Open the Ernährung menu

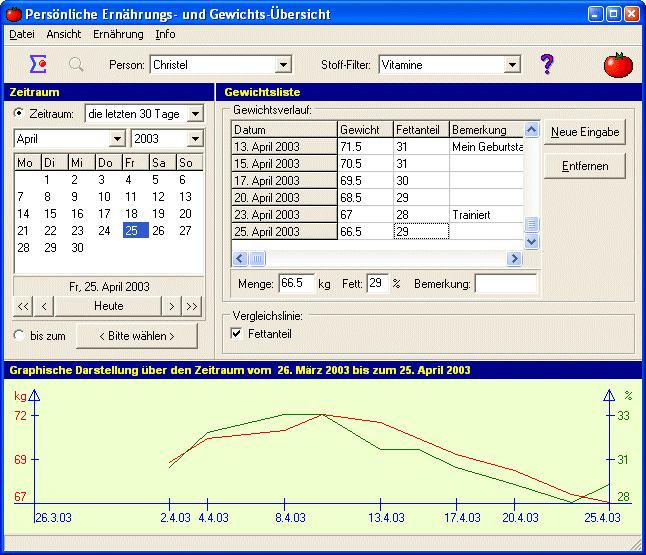click(118, 34)
